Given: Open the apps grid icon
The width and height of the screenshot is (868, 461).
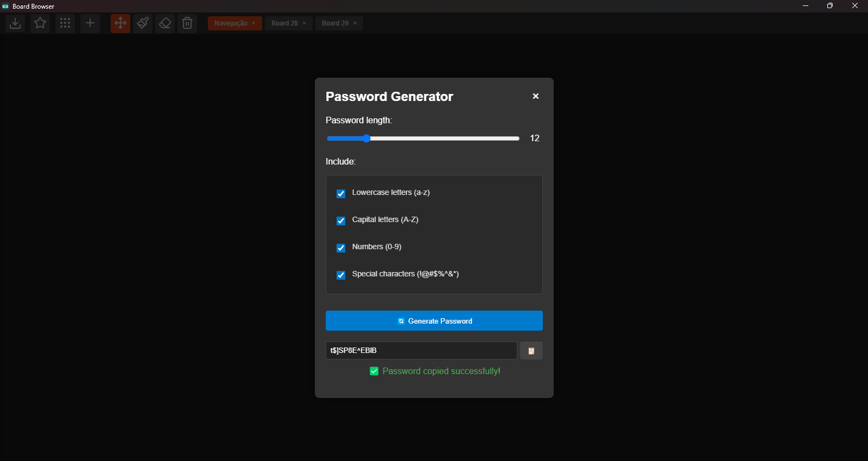Looking at the screenshot, I should coord(65,23).
